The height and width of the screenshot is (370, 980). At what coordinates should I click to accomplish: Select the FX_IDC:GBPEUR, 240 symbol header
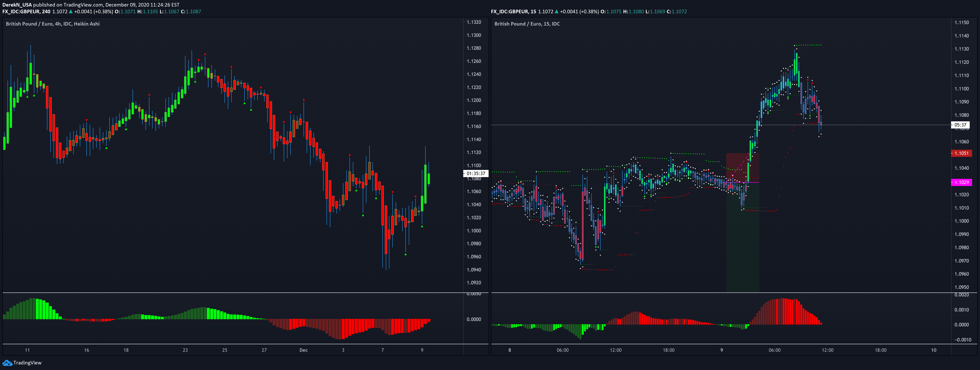pos(26,12)
